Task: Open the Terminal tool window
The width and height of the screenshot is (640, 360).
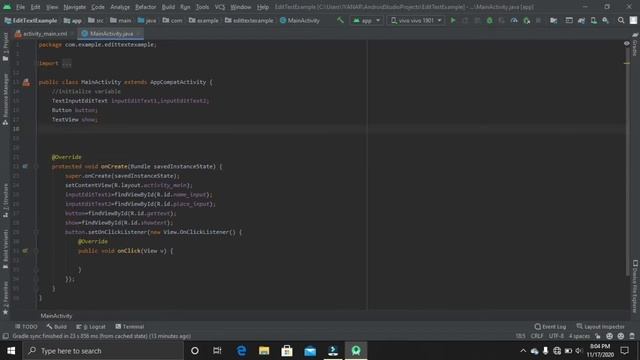Action: point(129,327)
